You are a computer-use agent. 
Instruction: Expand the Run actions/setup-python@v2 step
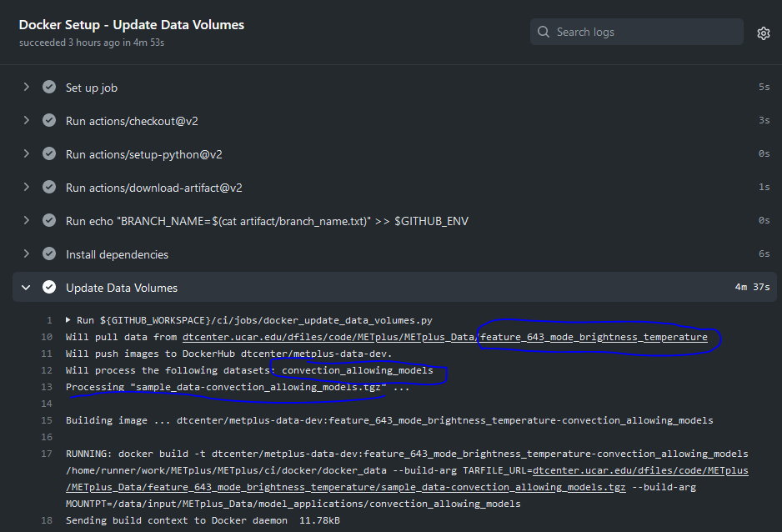25,153
